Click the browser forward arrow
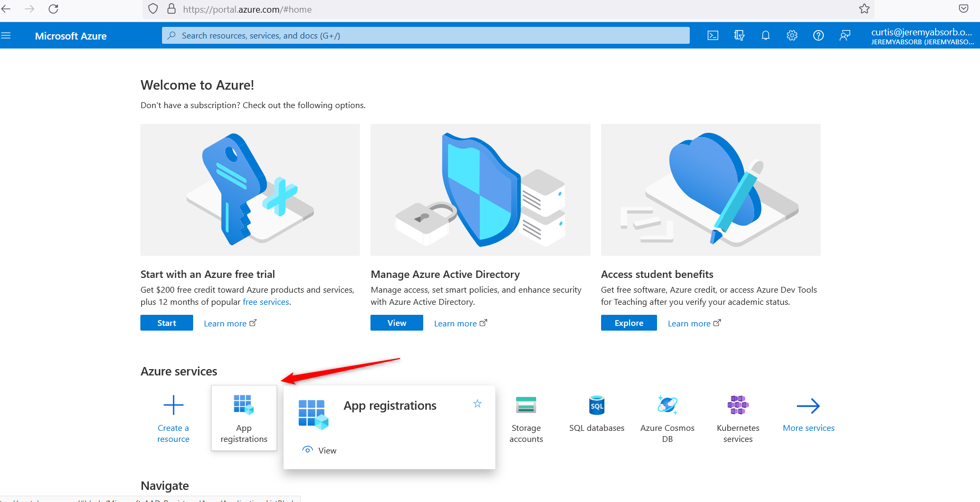The image size is (980, 502). pyautogui.click(x=30, y=9)
